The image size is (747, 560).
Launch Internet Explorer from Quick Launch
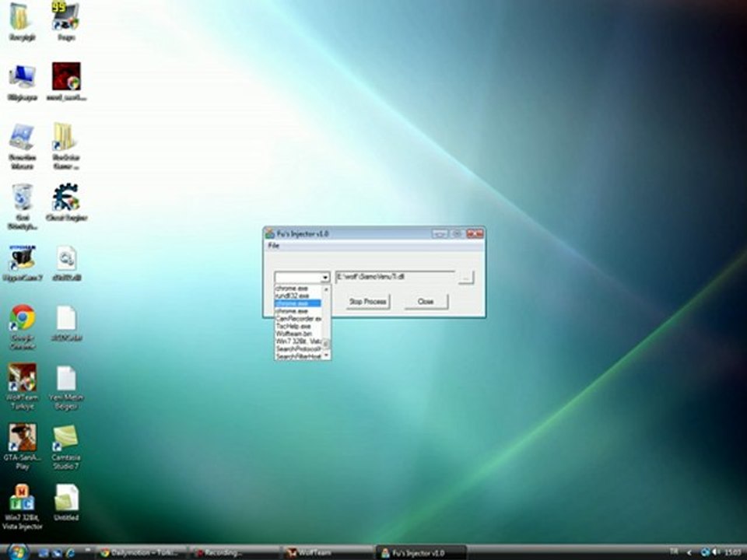tap(70, 553)
